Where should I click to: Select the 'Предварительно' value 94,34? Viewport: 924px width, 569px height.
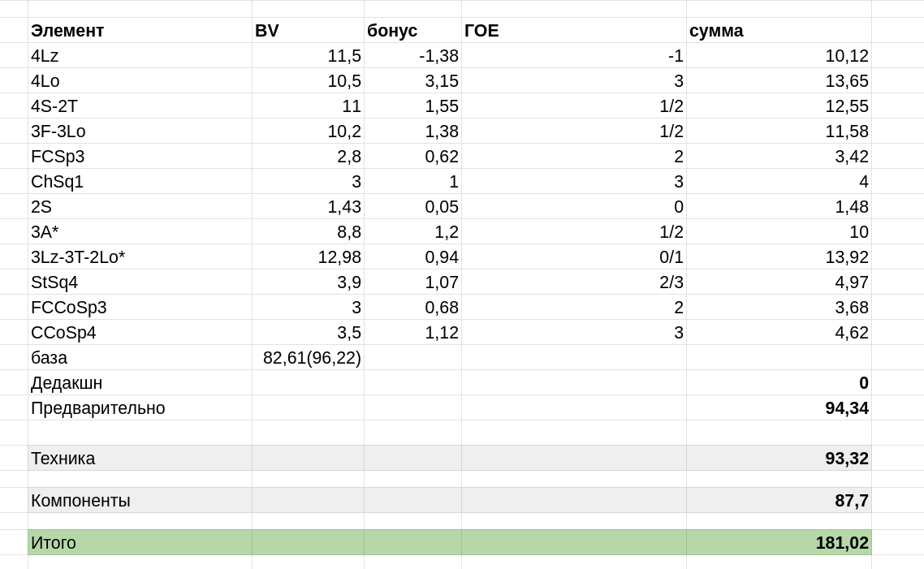coord(779,408)
